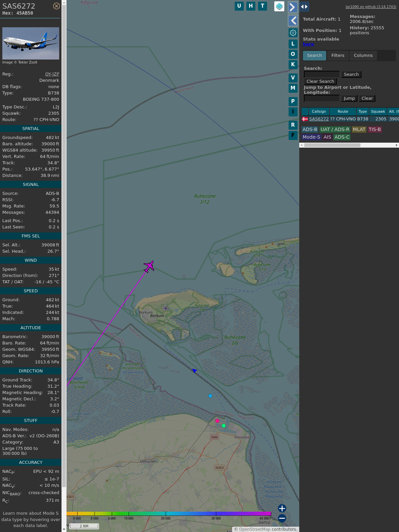399x532 pixels.
Task: Open the settings gear menu
Action: coord(293,33)
